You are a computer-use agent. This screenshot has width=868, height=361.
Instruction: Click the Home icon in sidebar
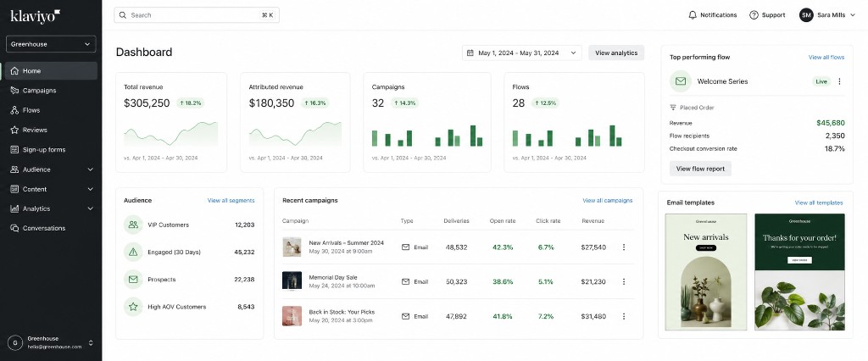tap(14, 71)
